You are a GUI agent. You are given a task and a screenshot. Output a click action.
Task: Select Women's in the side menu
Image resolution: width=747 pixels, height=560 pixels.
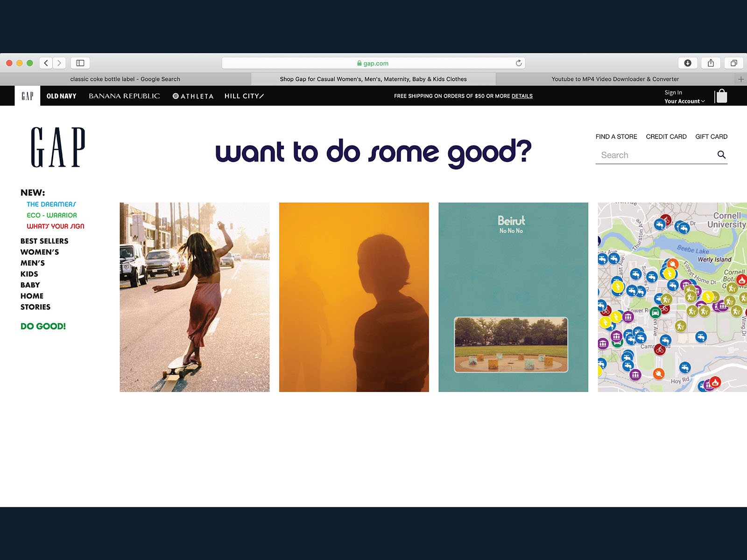pyautogui.click(x=40, y=252)
